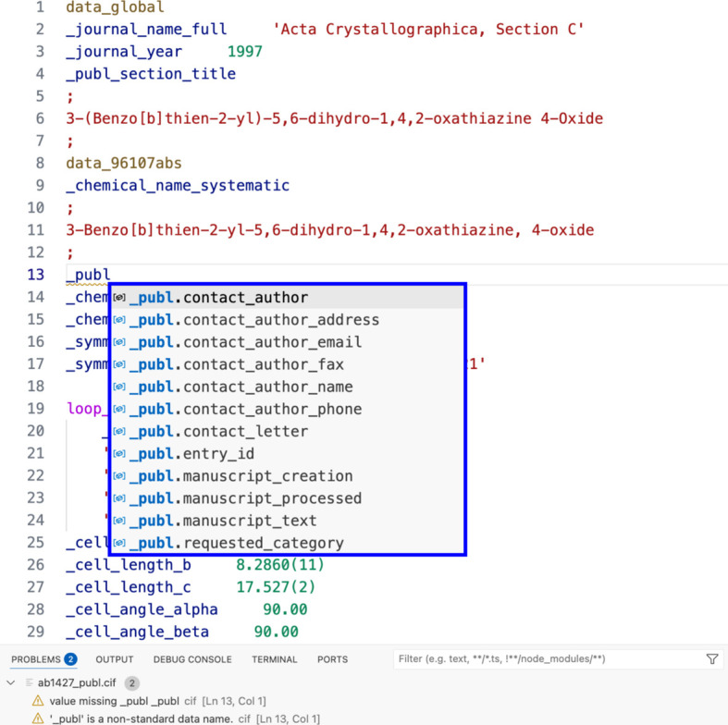Pick _publ.manuscript_creation in autocomplete list
Viewport: 728px width, 725px height.
click(x=241, y=476)
